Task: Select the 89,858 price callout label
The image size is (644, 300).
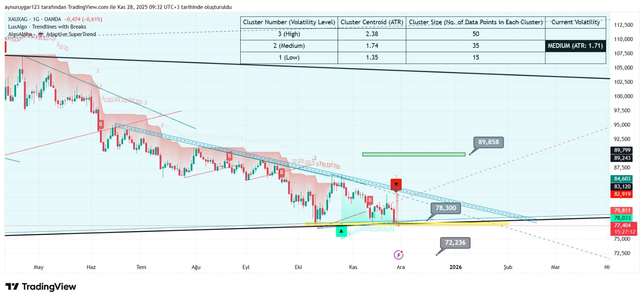Action: [488, 142]
